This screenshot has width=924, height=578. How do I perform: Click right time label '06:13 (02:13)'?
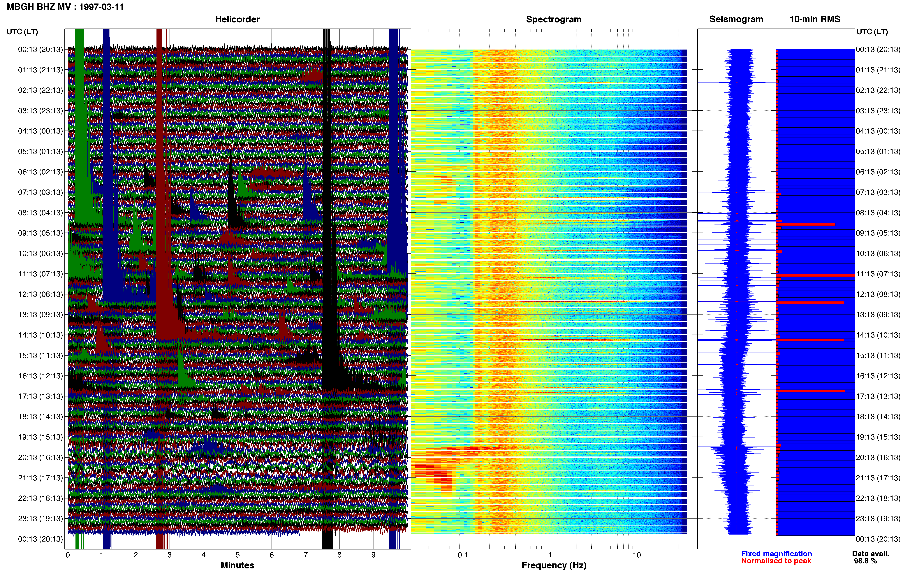click(x=878, y=172)
